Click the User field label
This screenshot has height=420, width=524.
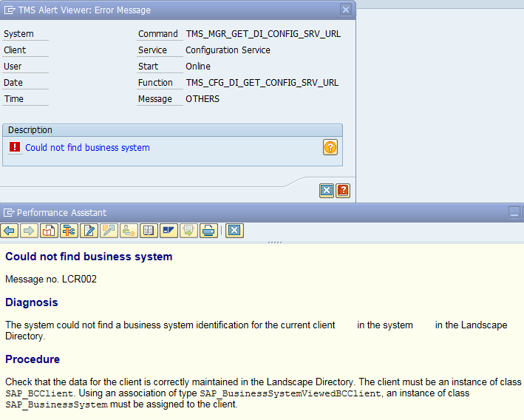(x=13, y=67)
